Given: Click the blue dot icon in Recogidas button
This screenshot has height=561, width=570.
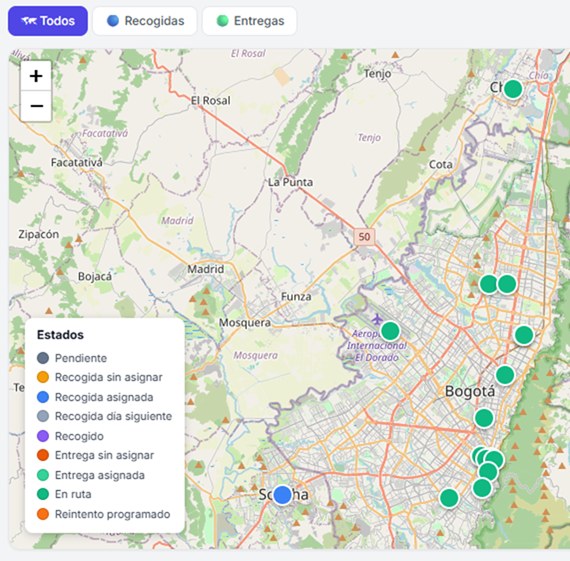Looking at the screenshot, I should pos(113,21).
